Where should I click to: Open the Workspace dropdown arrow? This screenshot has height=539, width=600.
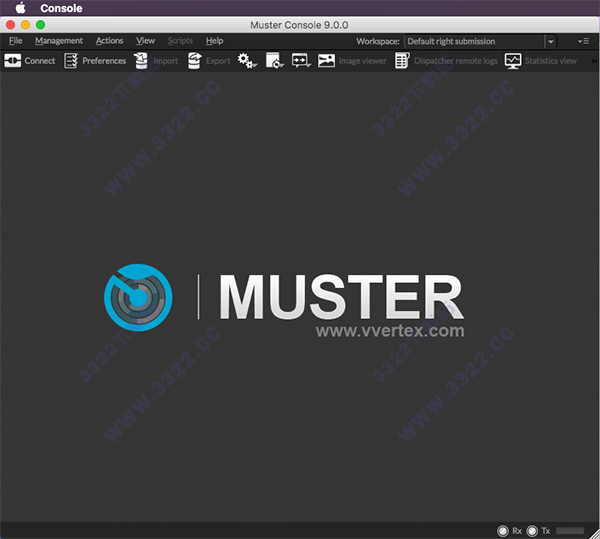(x=551, y=41)
